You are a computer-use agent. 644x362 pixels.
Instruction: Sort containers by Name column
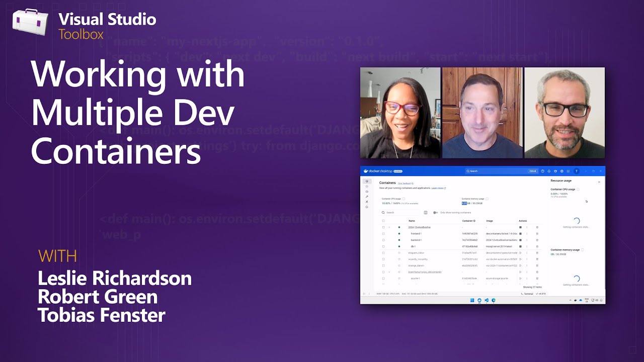tap(412, 221)
